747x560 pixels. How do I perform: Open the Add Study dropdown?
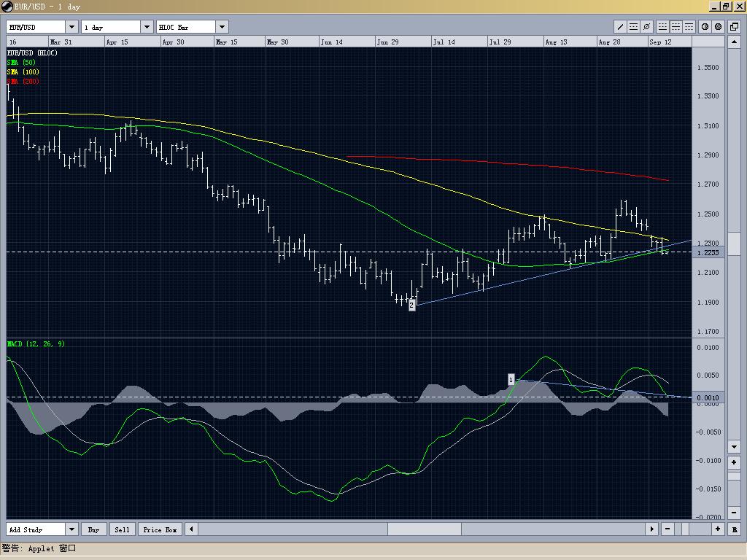(71, 529)
